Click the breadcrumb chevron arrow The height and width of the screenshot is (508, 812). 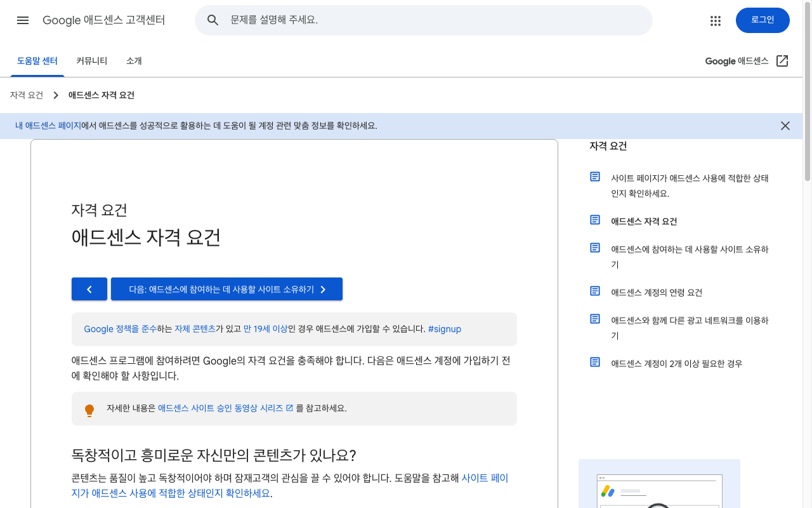tap(56, 95)
